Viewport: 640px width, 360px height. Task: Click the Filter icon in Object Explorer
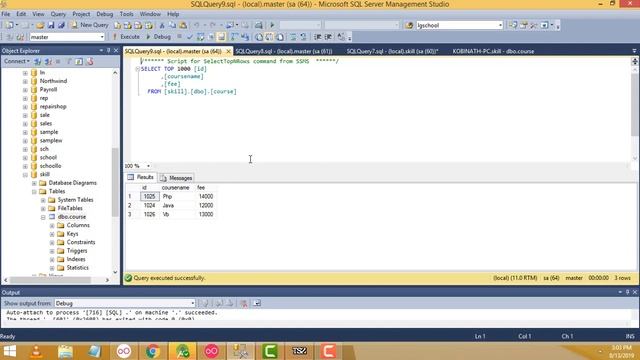(x=69, y=61)
